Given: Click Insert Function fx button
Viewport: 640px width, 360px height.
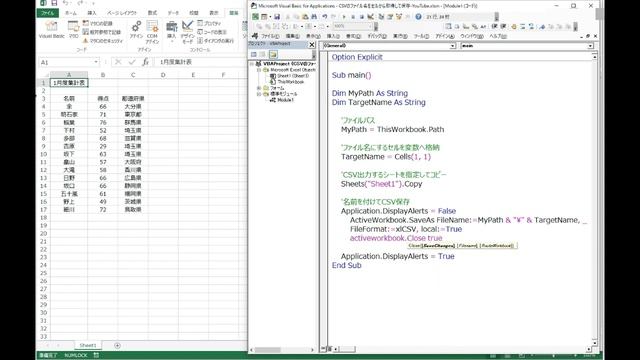Looking at the screenshot, I should 145,62.
